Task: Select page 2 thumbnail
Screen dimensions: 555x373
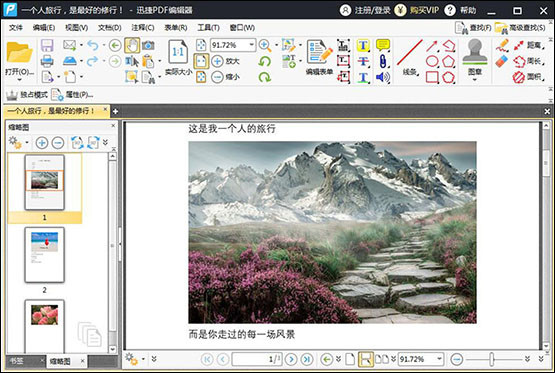Action: click(x=45, y=255)
